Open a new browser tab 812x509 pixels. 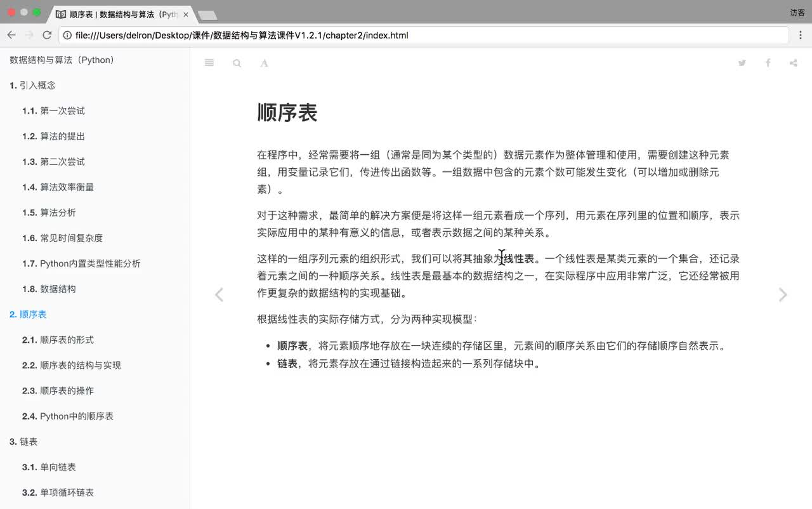point(207,15)
